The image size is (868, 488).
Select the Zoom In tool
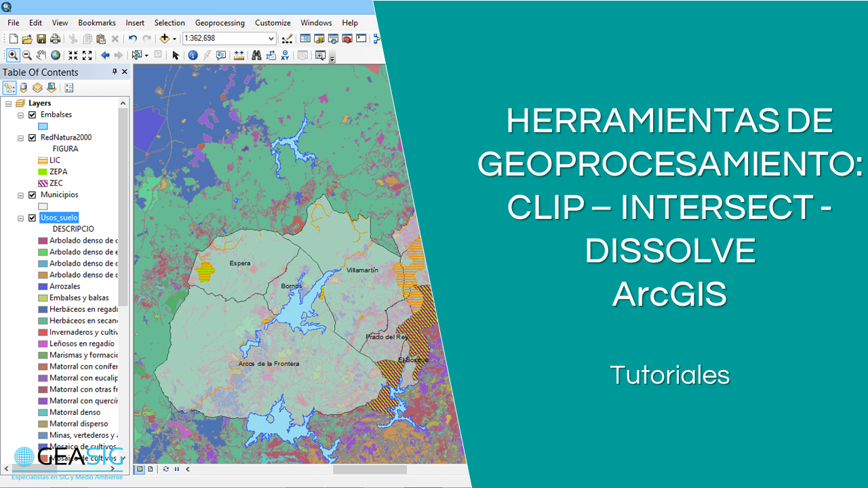13,56
